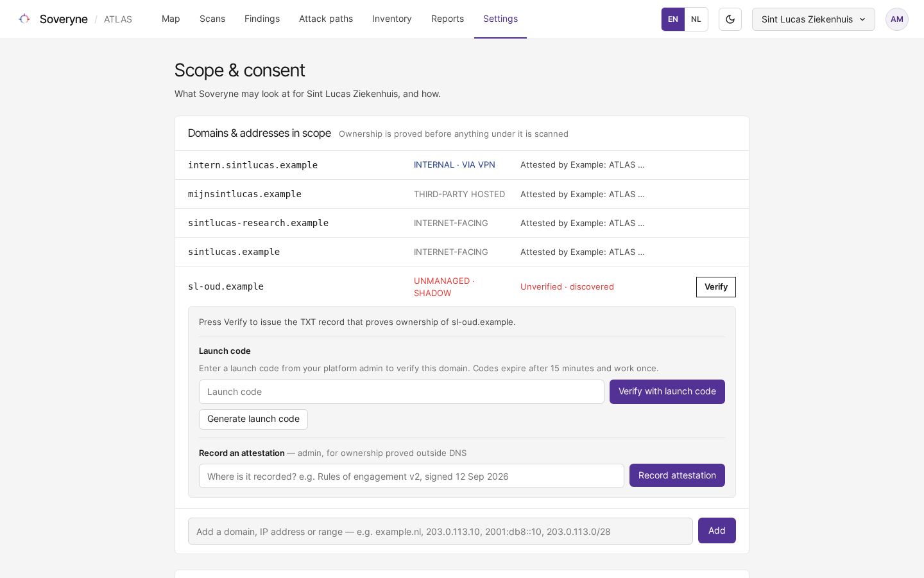Switch to the Inventory tab
Screen dimensions: 924x578
pos(392,19)
